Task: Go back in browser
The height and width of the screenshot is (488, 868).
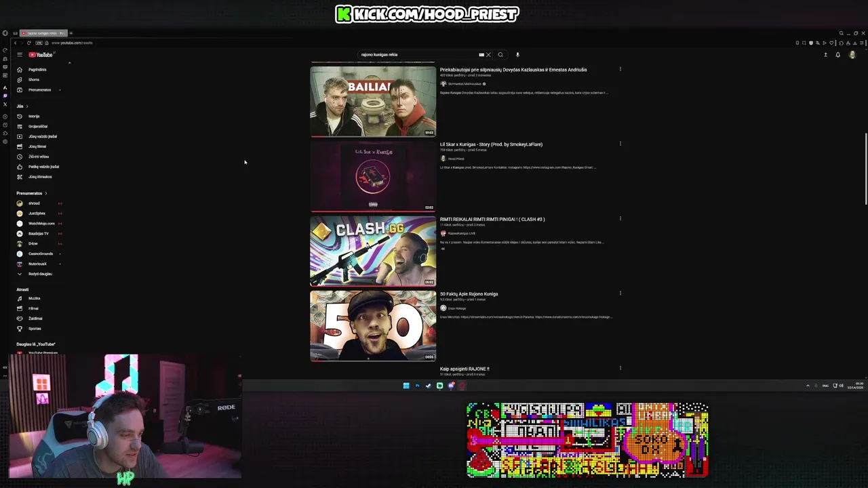Action: pyautogui.click(x=15, y=43)
